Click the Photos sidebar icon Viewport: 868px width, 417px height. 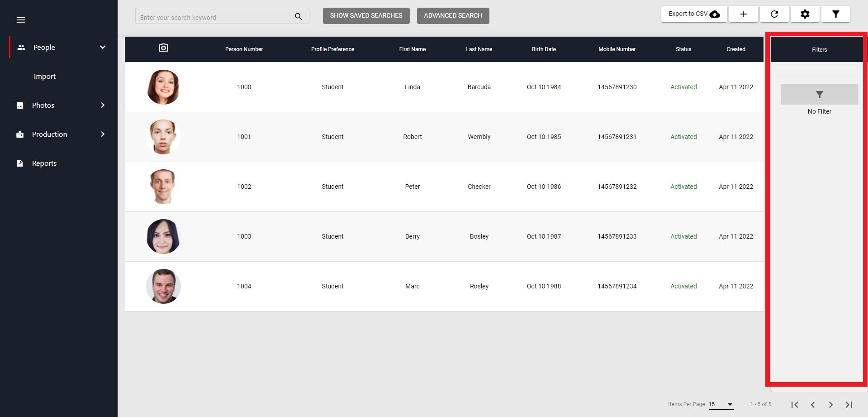pyautogui.click(x=20, y=105)
